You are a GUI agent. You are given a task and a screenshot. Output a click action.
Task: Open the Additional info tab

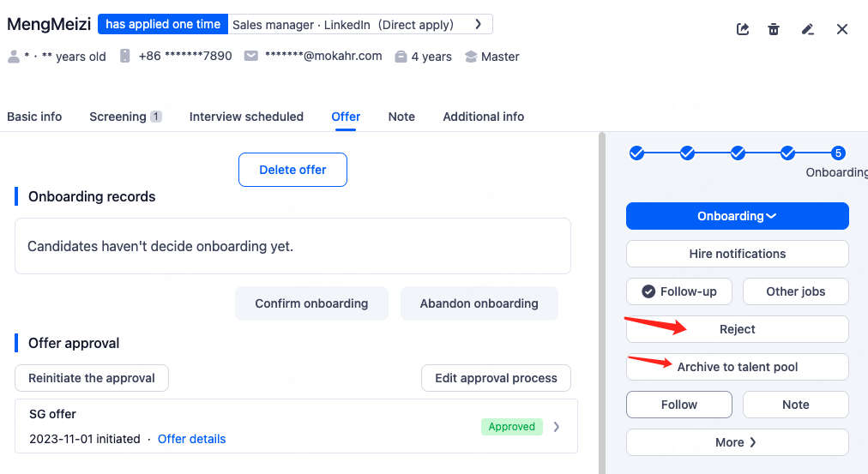[483, 117]
